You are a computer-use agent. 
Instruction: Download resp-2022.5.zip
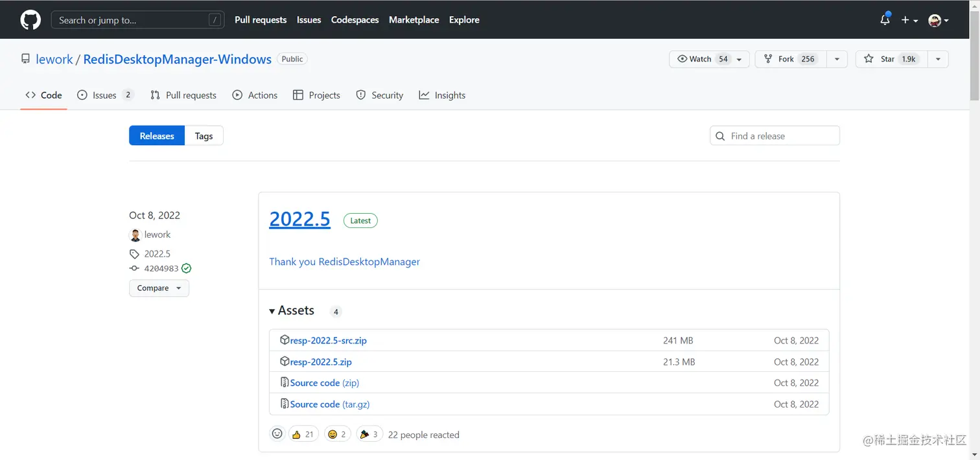[x=321, y=362]
